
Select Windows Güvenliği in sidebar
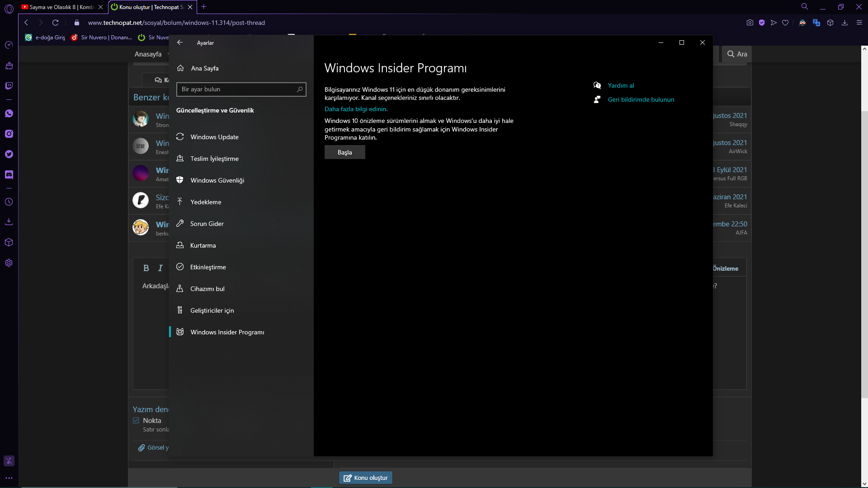coord(217,180)
